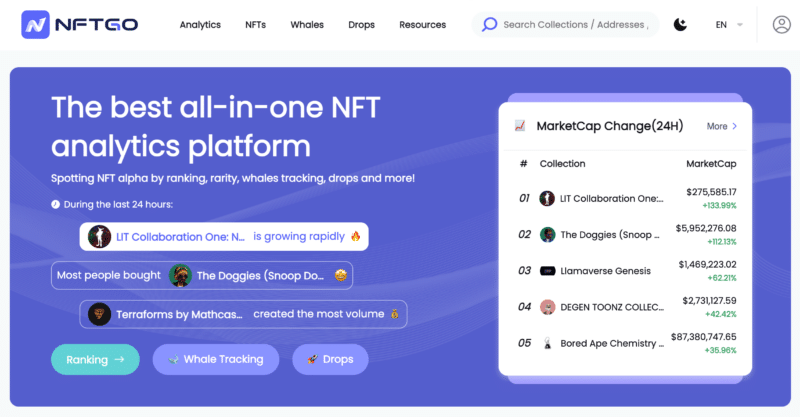Image resolution: width=800 pixels, height=417 pixels.
Task: Click LIT Collaboration icon in rank 01 row
Action: 547,198
